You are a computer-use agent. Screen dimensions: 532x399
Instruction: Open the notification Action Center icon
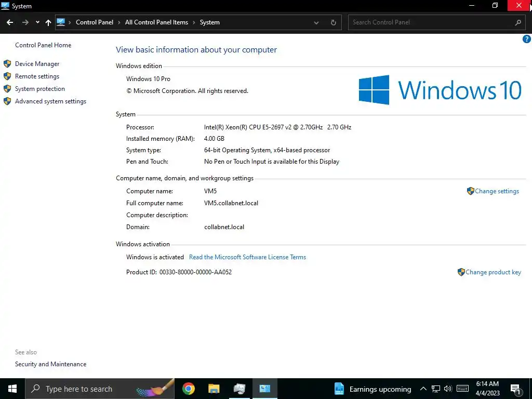tap(516, 389)
